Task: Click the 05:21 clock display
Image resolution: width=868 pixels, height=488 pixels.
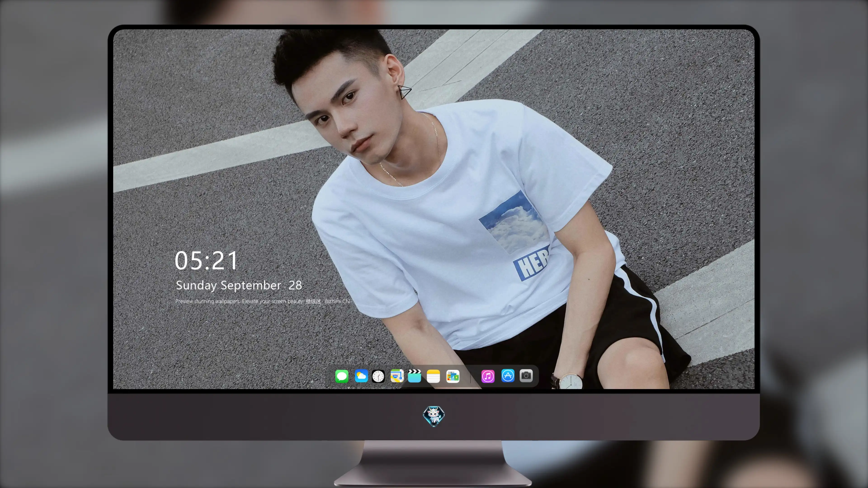Action: pos(206,261)
